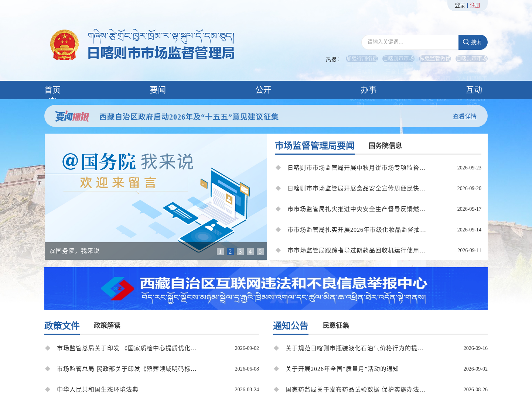
Task: Open the 西藏自治区政府启动2026年 headline in the ticker
Action: (x=189, y=117)
